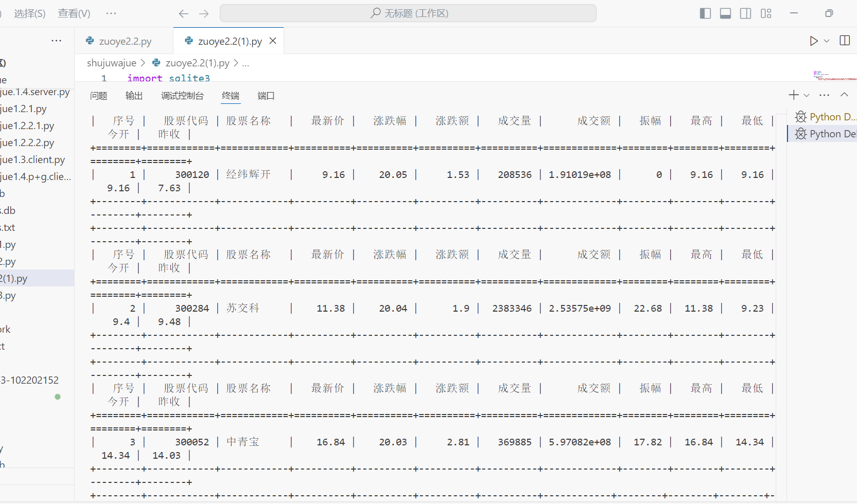Open jue1.2.2.1.py in explorer

tap(27, 126)
